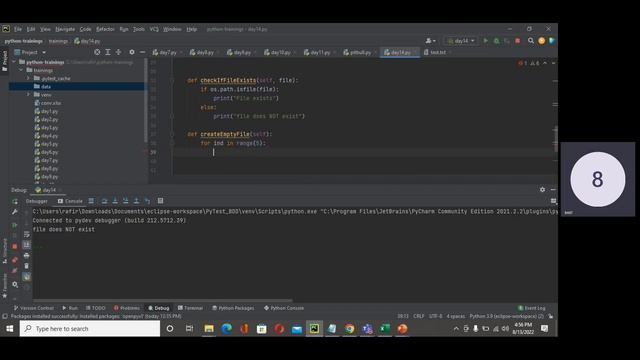Open the Problems tool window
This screenshot has width=640, height=360.
coord(127,308)
